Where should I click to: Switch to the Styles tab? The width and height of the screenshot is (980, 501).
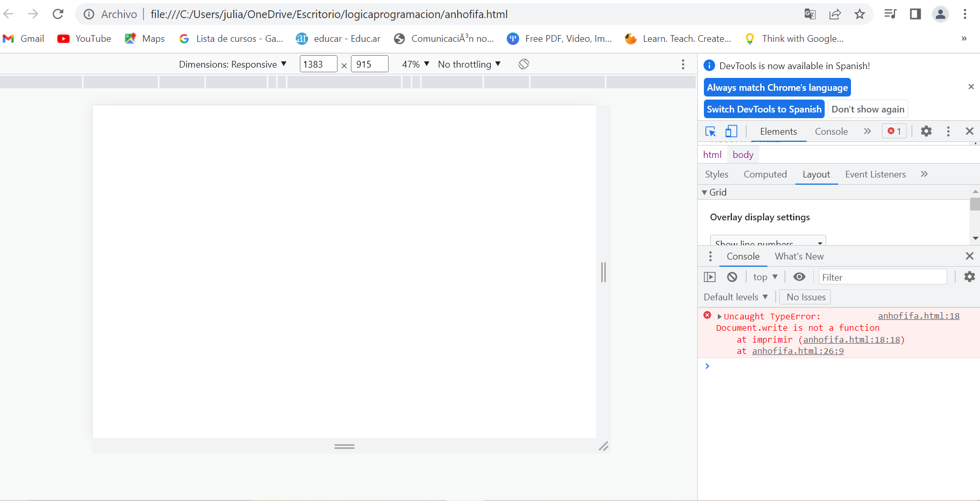pyautogui.click(x=717, y=174)
